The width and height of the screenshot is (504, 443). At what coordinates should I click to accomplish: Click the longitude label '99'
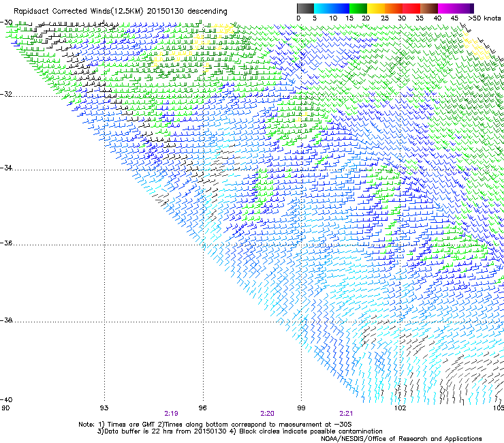[301, 408]
